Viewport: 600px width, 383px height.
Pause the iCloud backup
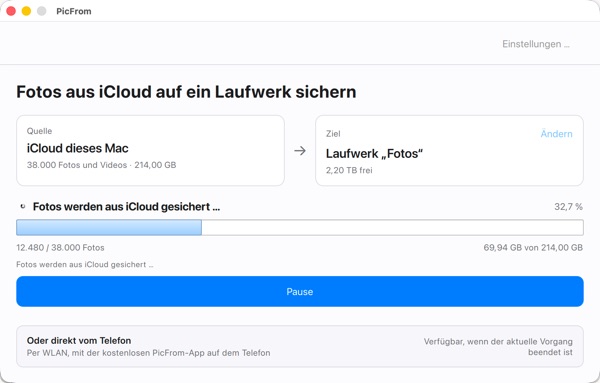point(300,292)
